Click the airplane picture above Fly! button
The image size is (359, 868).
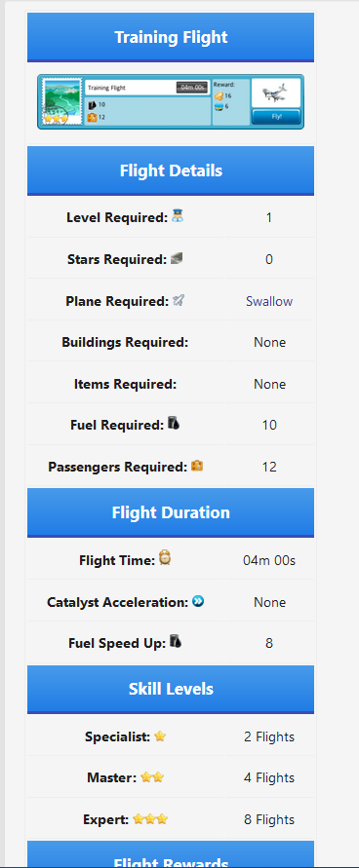click(x=276, y=93)
